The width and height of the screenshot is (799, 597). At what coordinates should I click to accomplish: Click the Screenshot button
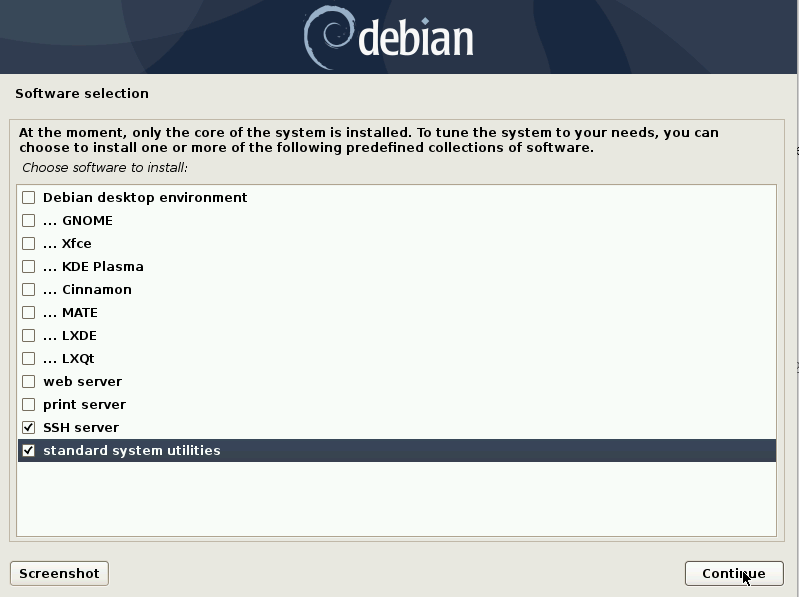point(59,574)
